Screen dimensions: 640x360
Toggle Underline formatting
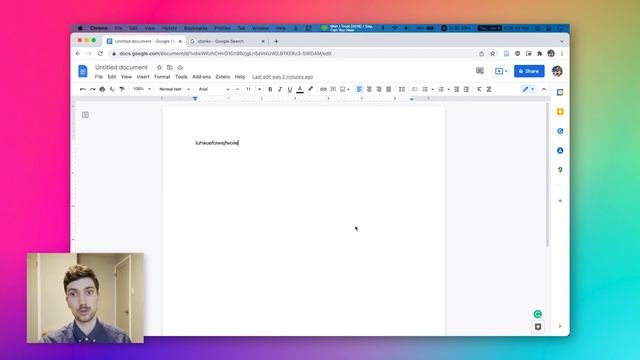coord(290,89)
